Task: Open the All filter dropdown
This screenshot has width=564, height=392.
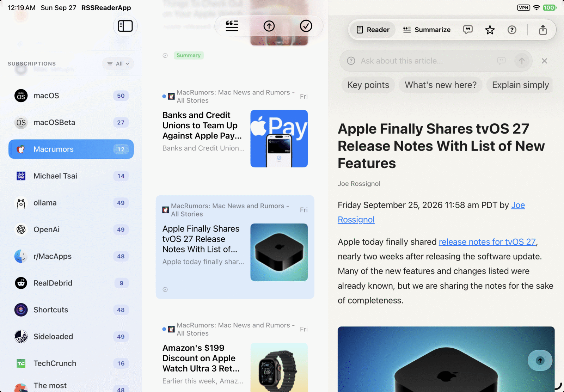Action: coord(118,64)
